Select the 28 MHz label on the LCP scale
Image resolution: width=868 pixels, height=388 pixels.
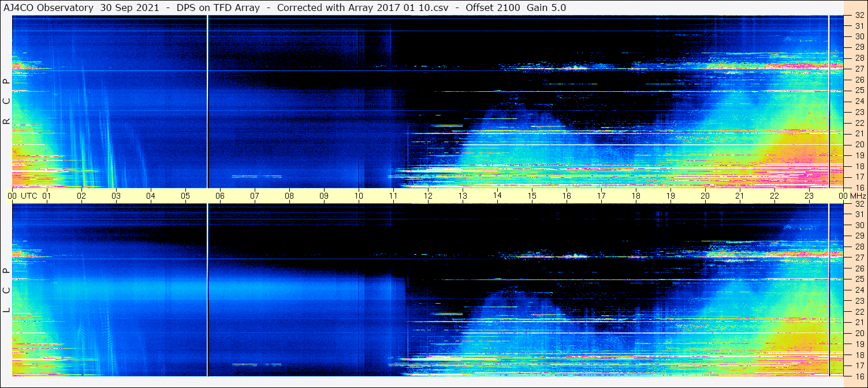click(x=858, y=247)
